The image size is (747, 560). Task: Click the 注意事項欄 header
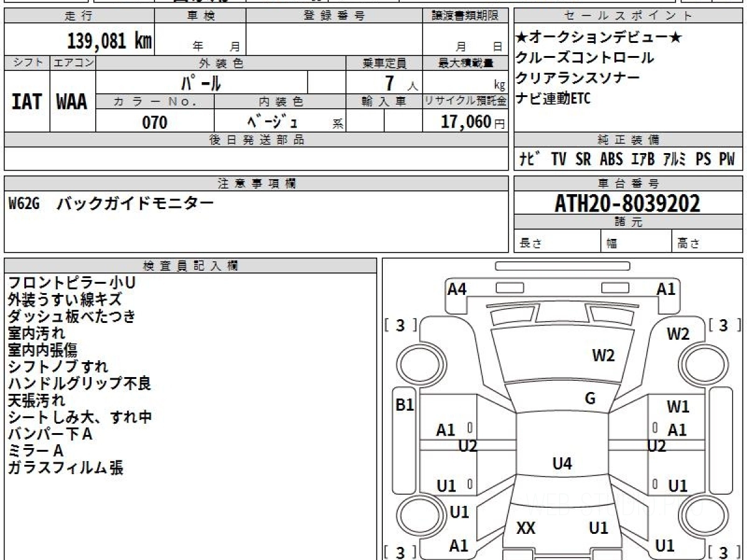click(x=256, y=184)
